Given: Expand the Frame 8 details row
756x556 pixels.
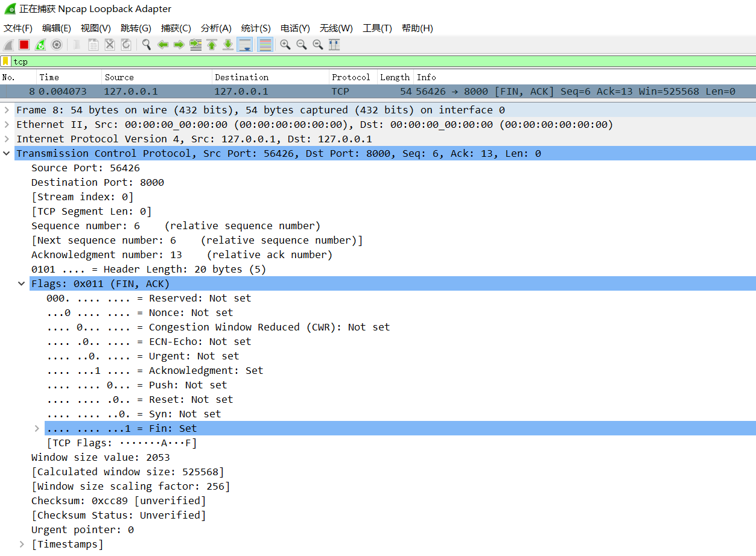Looking at the screenshot, I should [x=7, y=110].
